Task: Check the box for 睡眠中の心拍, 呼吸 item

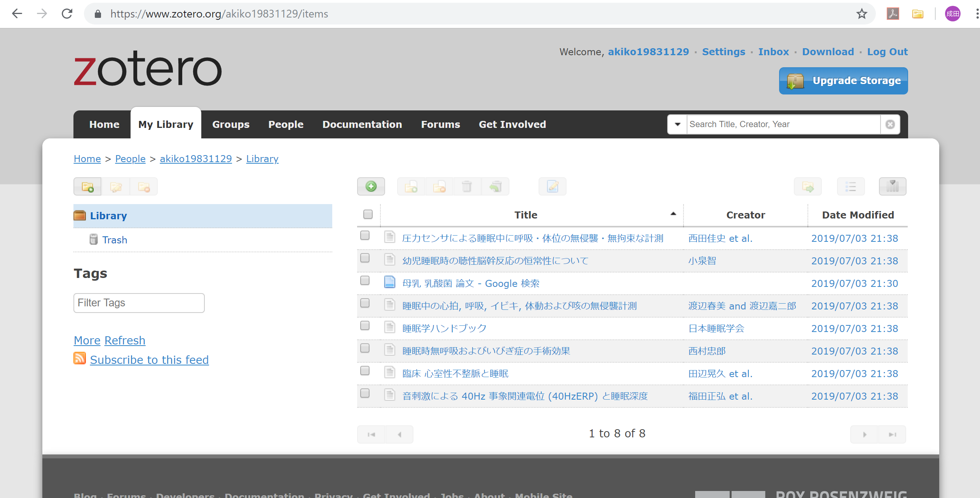Action: 364,303
